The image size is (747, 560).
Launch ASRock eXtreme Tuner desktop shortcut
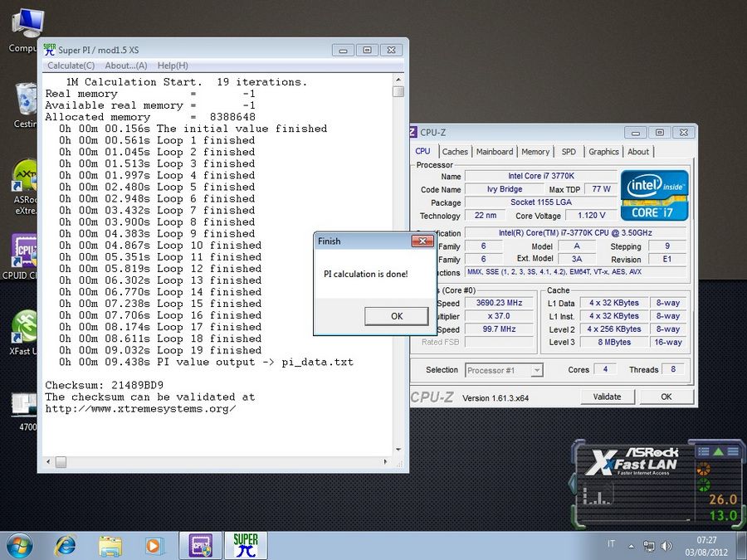[x=25, y=187]
